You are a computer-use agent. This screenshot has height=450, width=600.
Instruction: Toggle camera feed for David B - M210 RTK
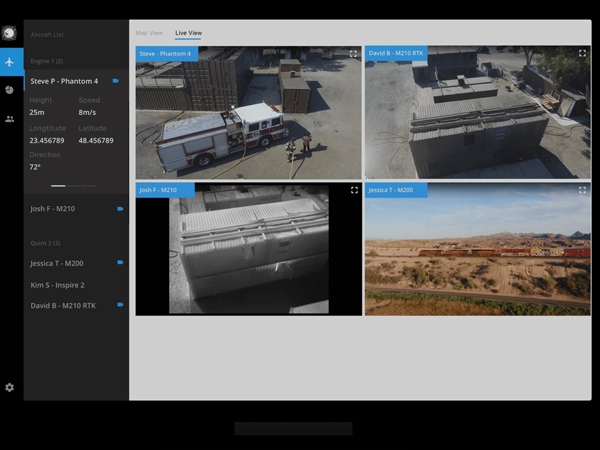point(120,304)
